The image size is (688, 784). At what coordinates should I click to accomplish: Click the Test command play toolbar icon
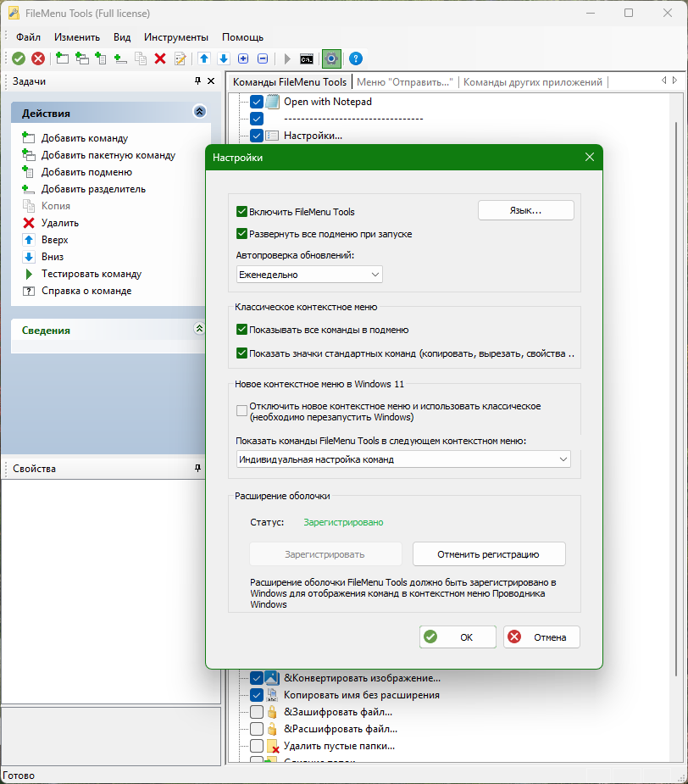click(x=287, y=58)
